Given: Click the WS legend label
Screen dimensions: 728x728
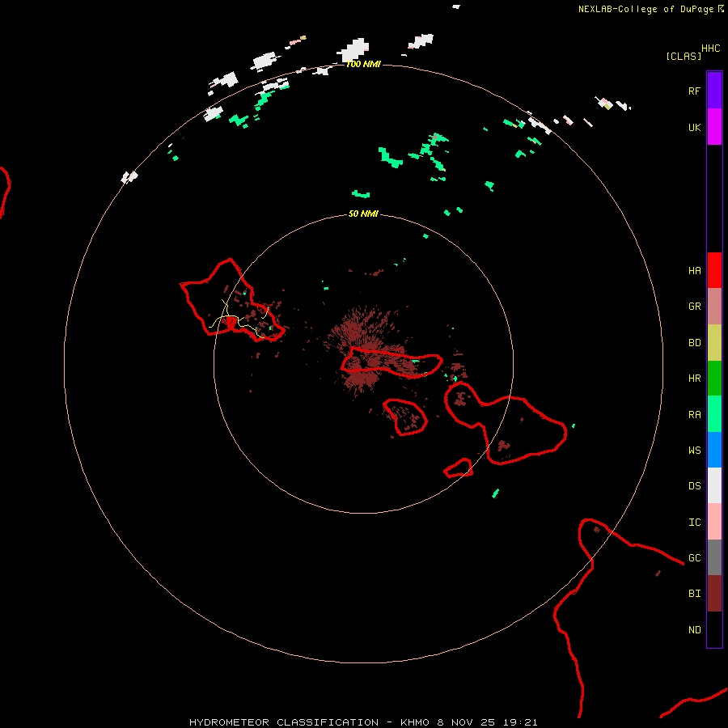Looking at the screenshot, I should pyautogui.click(x=694, y=450).
